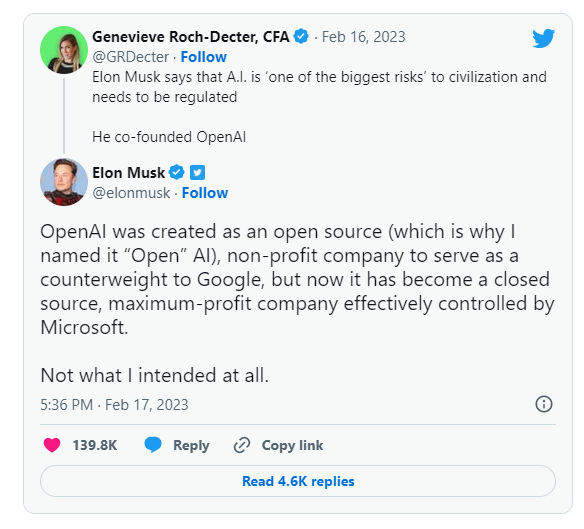Open the Feb 16, 2023 date link
Image resolution: width=584 pixels, height=529 pixels.
coord(364,37)
